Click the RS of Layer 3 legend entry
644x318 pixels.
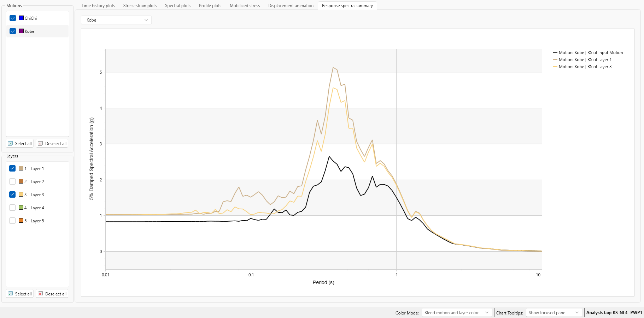point(582,67)
